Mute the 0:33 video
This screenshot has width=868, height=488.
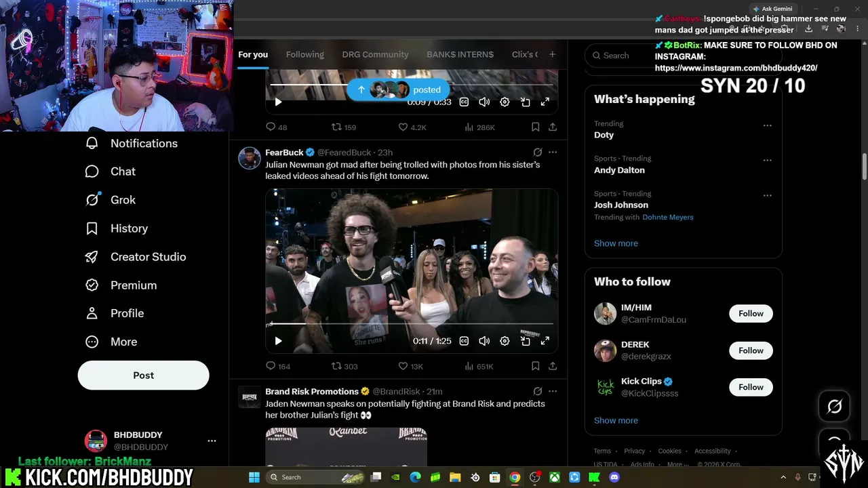(x=484, y=102)
